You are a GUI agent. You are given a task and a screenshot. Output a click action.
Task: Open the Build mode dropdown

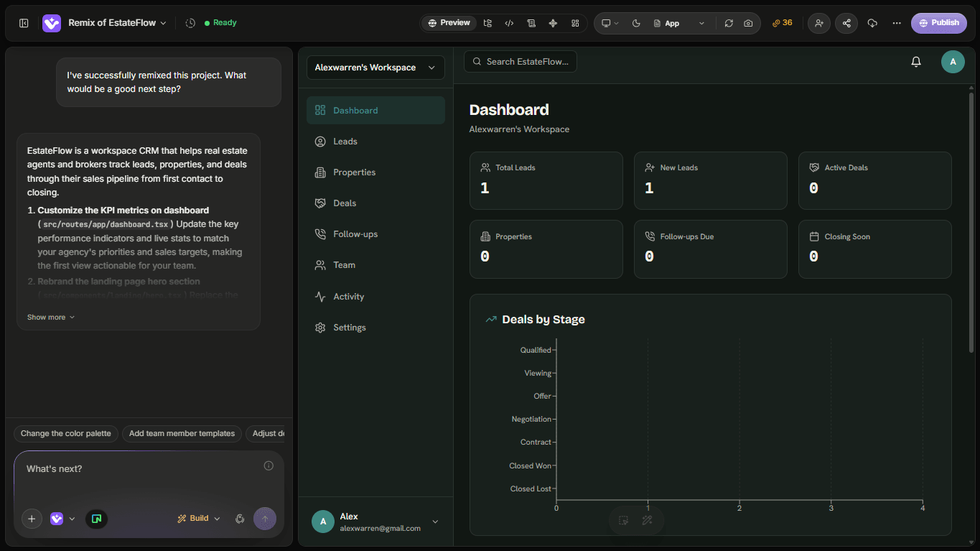(199, 519)
